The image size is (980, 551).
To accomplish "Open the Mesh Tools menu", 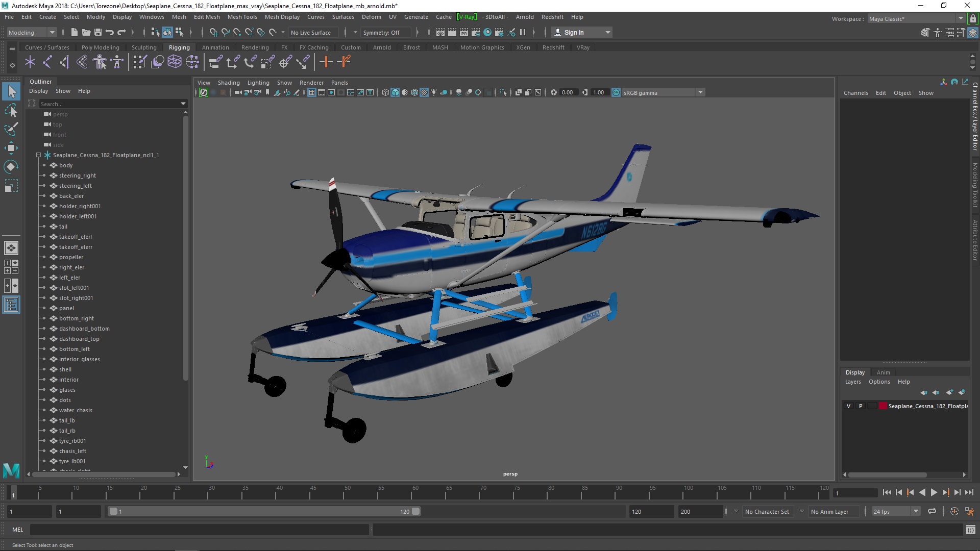I will 242,17.
